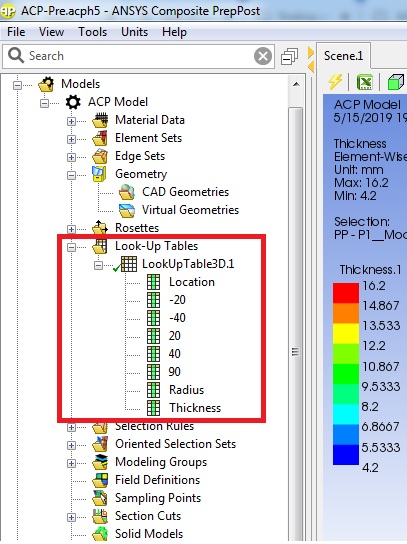This screenshot has width=407, height=544.
Task: Click the green cube view icon
Action: pos(396,82)
